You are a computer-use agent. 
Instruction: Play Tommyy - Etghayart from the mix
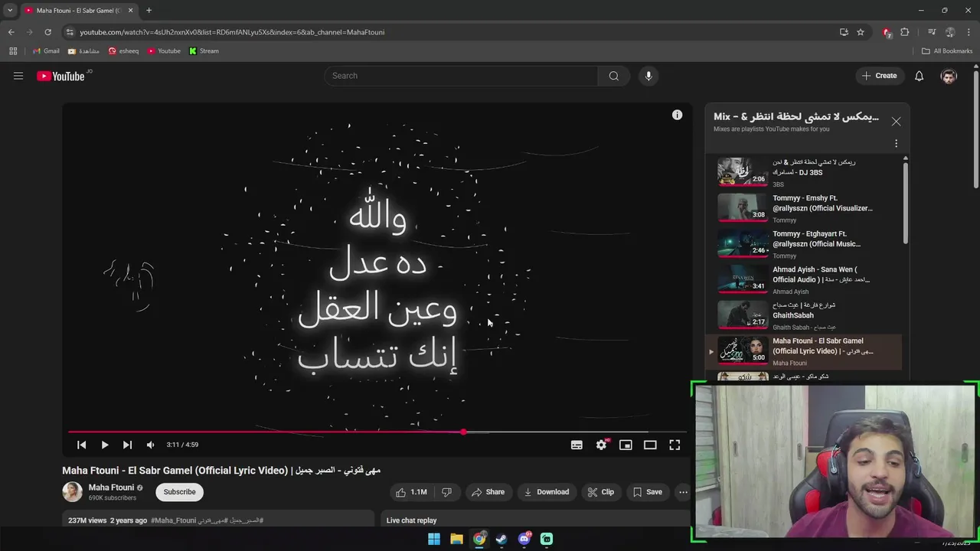[804, 244]
